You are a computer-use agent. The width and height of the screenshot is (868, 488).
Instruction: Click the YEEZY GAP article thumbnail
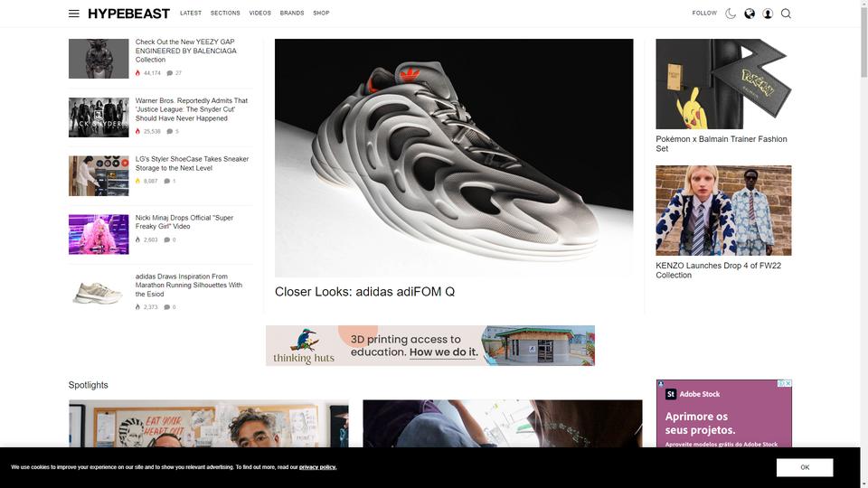point(99,59)
